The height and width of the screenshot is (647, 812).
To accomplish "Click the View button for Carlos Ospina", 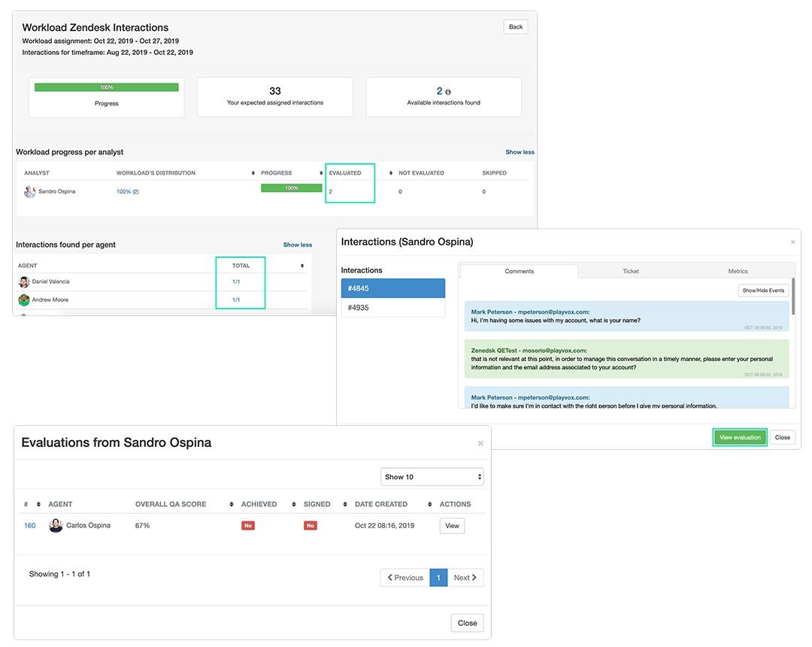I will [x=452, y=526].
